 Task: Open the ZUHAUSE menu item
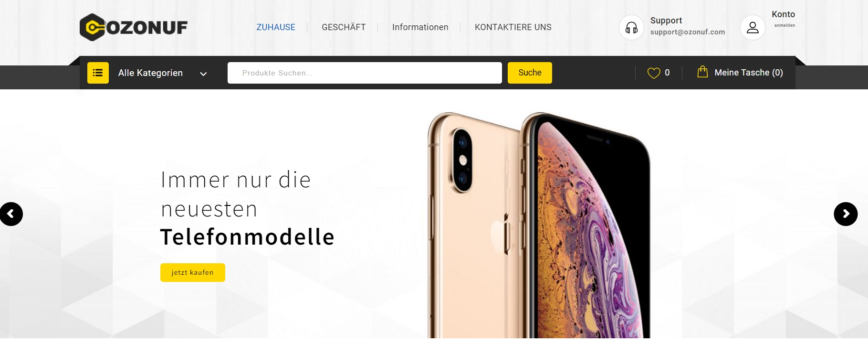click(276, 27)
